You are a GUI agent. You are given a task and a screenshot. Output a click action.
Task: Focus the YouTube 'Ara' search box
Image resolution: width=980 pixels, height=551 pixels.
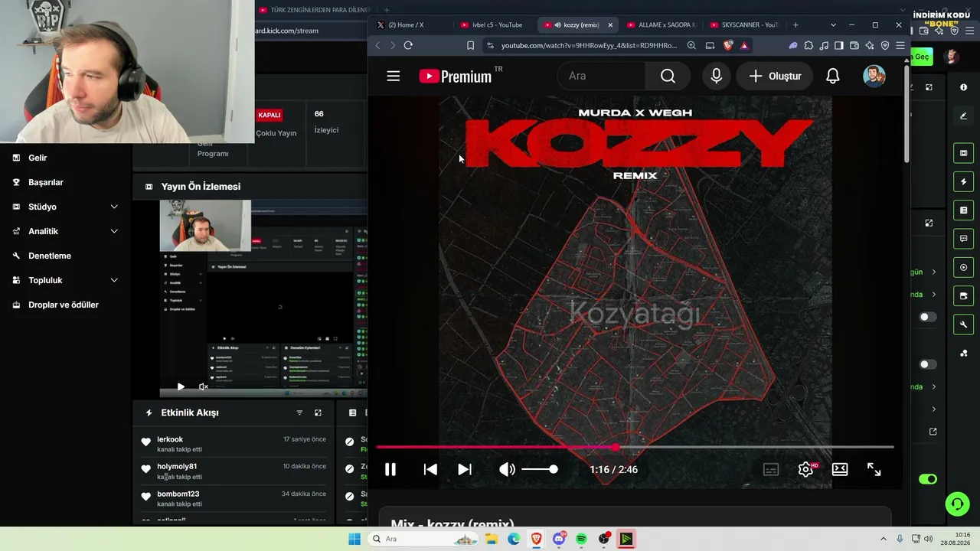coord(601,76)
